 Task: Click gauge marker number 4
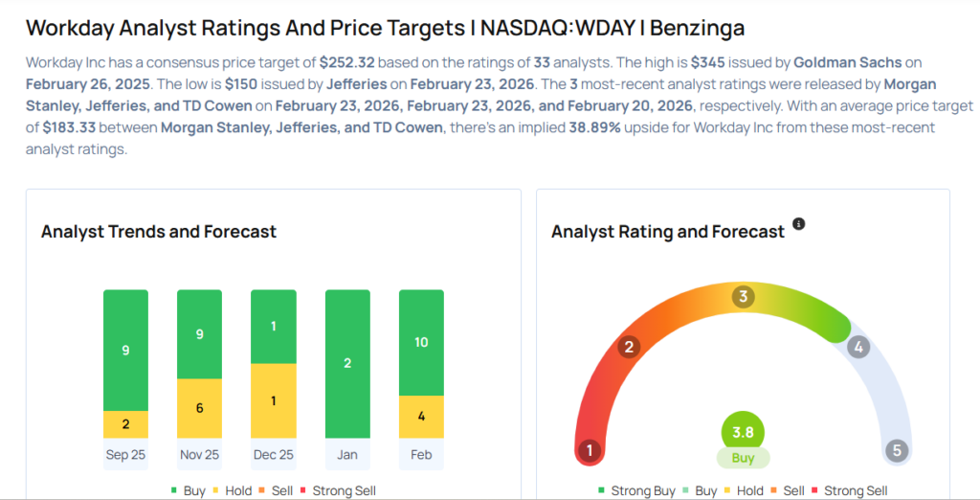pyautogui.click(x=858, y=347)
